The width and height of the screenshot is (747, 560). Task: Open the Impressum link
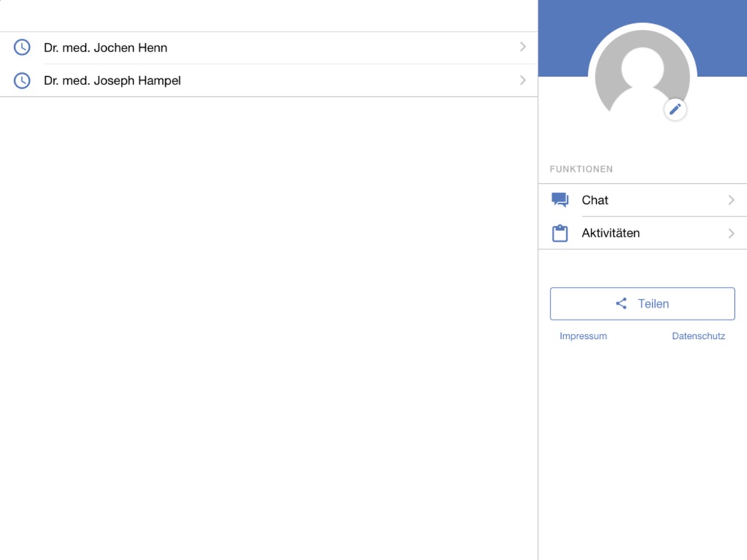pyautogui.click(x=583, y=336)
